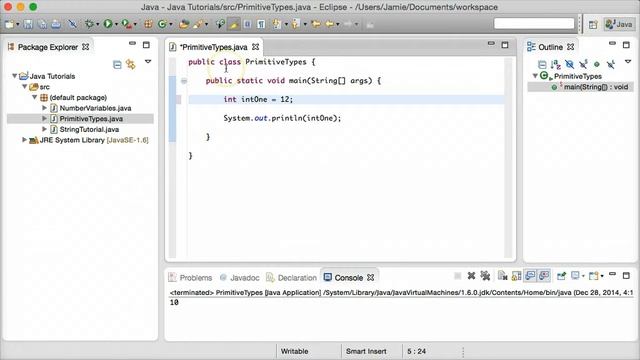640x360 pixels.
Task: Select the *PrimitiveTypes.java editor tab
Action: click(214, 47)
